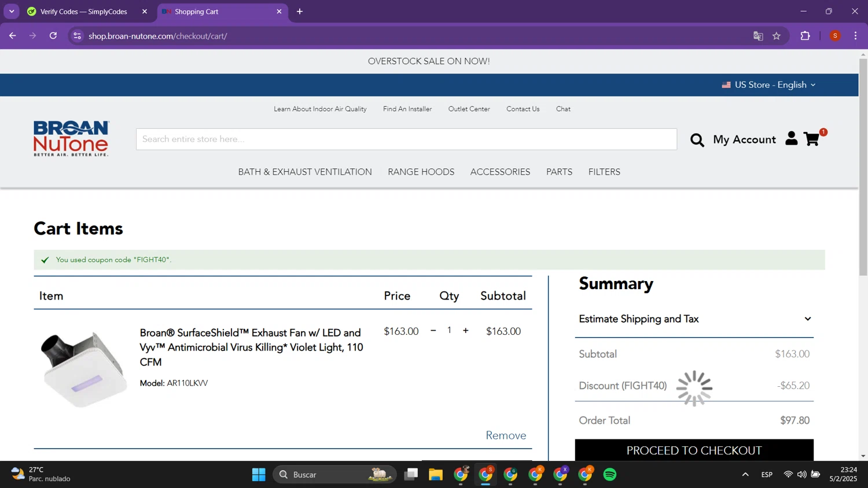Open the weather widget on taskbar

(41, 474)
